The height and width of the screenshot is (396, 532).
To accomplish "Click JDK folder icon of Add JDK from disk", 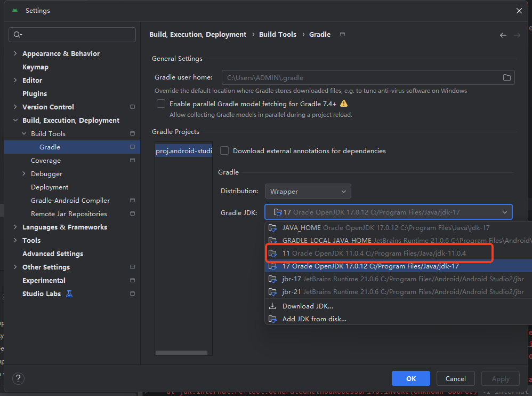I will [272, 319].
